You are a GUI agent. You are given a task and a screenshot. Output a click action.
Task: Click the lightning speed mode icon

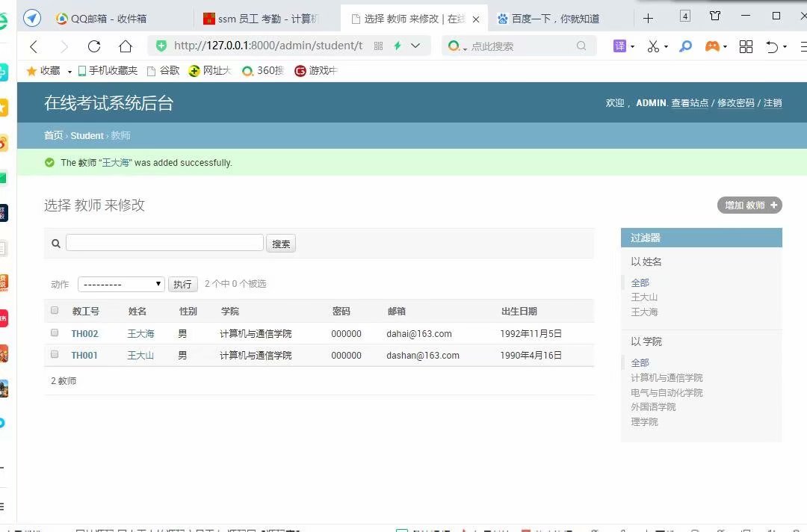(x=398, y=46)
